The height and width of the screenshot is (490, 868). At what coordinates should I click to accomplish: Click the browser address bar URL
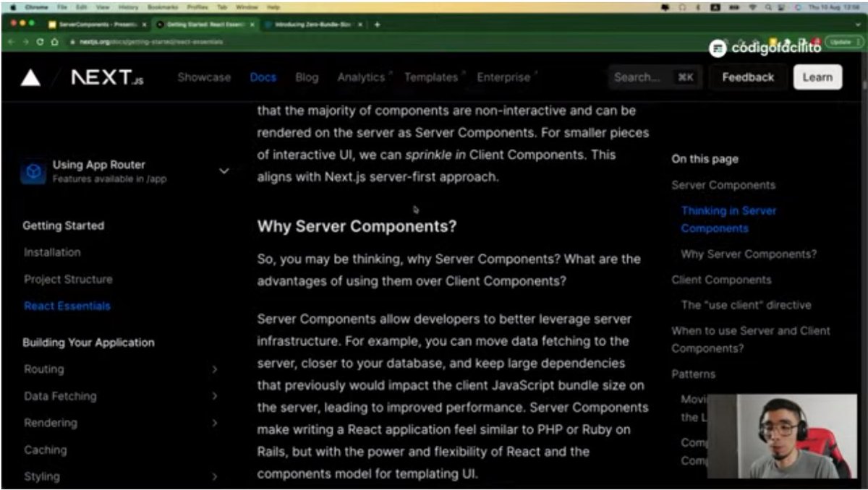pos(150,42)
